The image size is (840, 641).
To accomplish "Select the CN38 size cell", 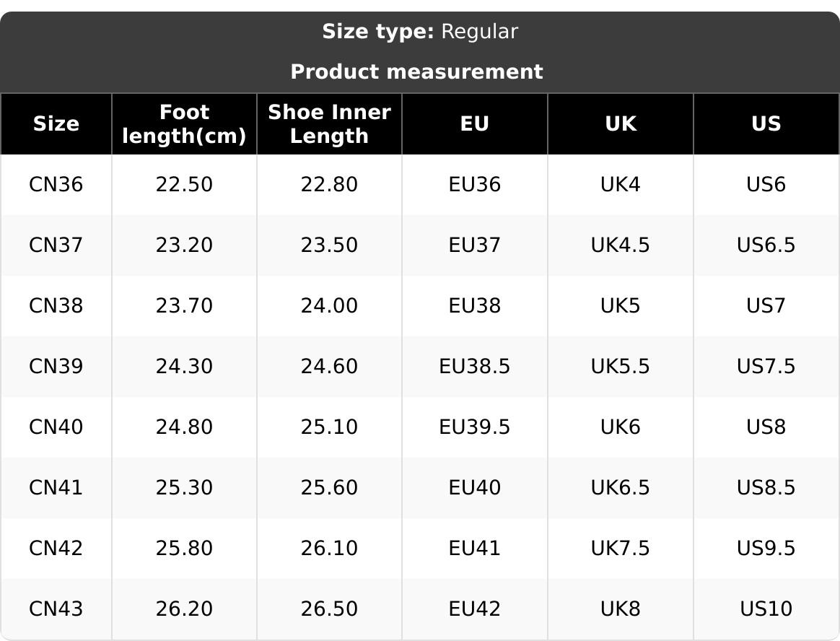I will point(56,306).
